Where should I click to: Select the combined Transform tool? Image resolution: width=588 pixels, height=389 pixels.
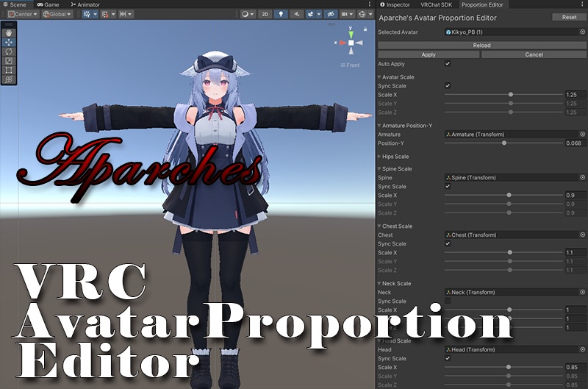tap(9, 79)
